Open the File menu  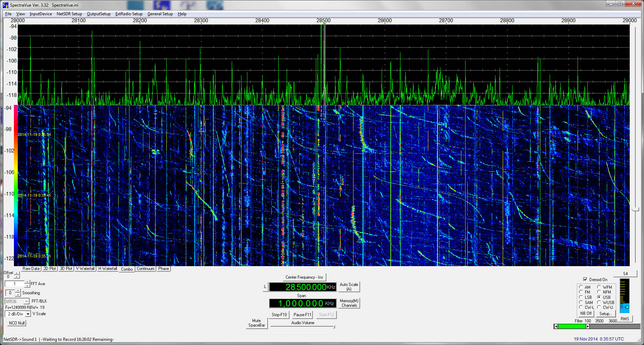tap(8, 14)
